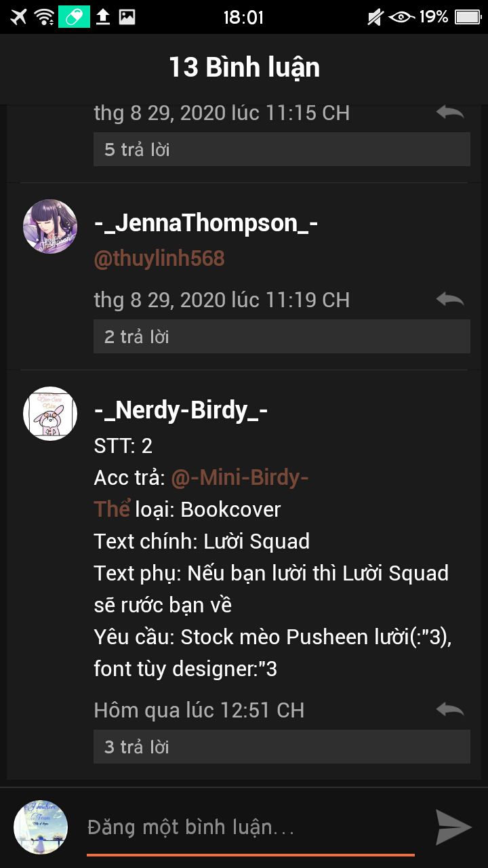Open the @thuylinh568 mention link
Viewport: 488px width, 868px height.
click(159, 258)
